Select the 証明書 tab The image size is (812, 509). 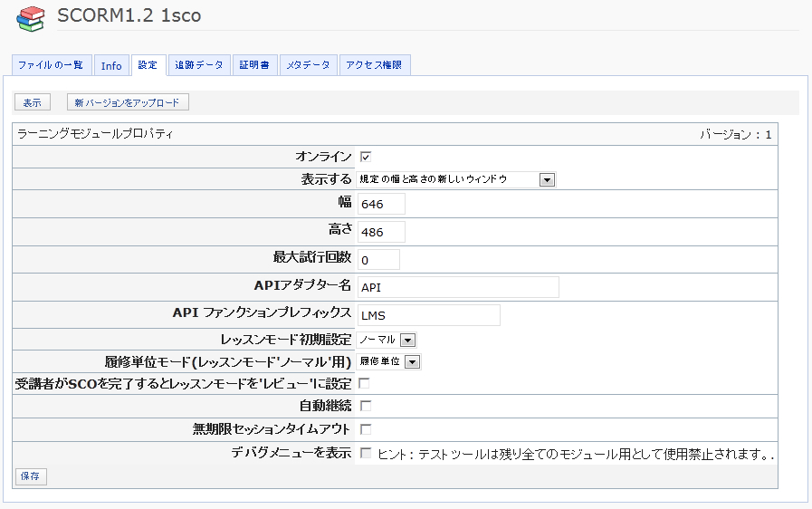[x=254, y=65]
